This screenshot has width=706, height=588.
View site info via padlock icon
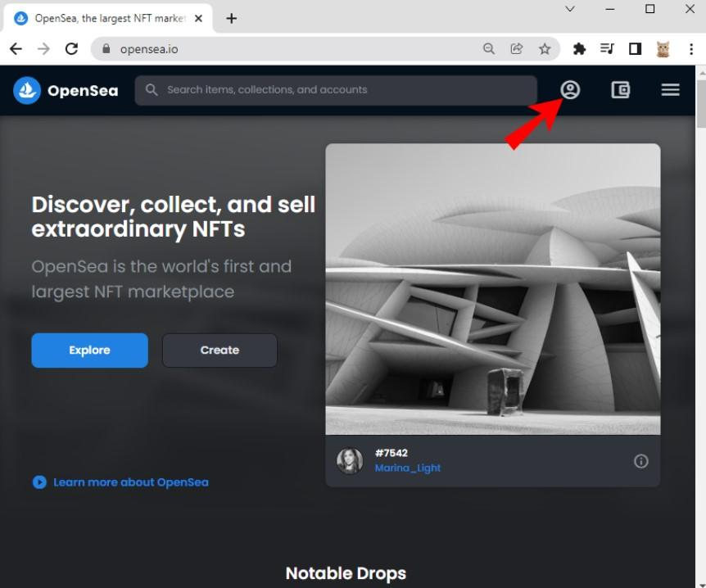coord(106,48)
